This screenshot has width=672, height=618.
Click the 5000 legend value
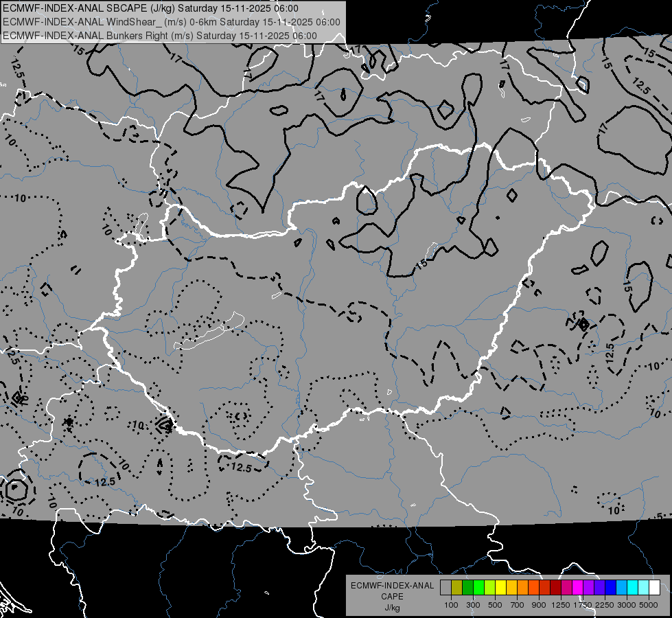click(649, 605)
